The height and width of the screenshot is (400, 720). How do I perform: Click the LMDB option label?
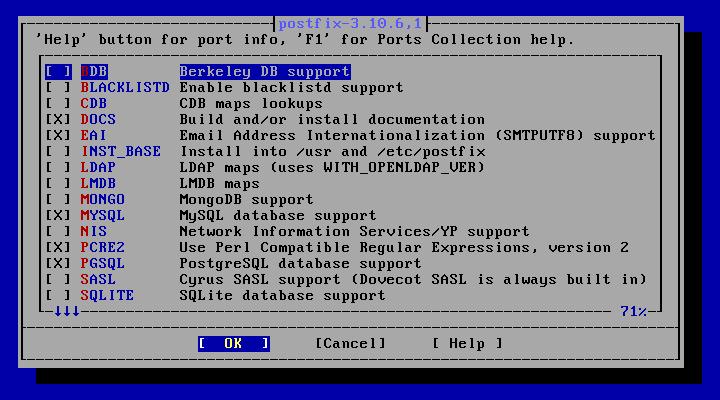tap(98, 184)
